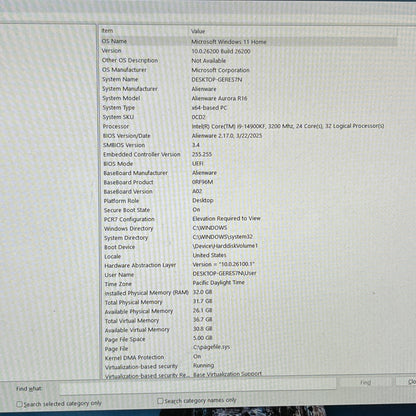416x416 pixels.
Task: Sort by the Value column header
Action: [x=293, y=31]
